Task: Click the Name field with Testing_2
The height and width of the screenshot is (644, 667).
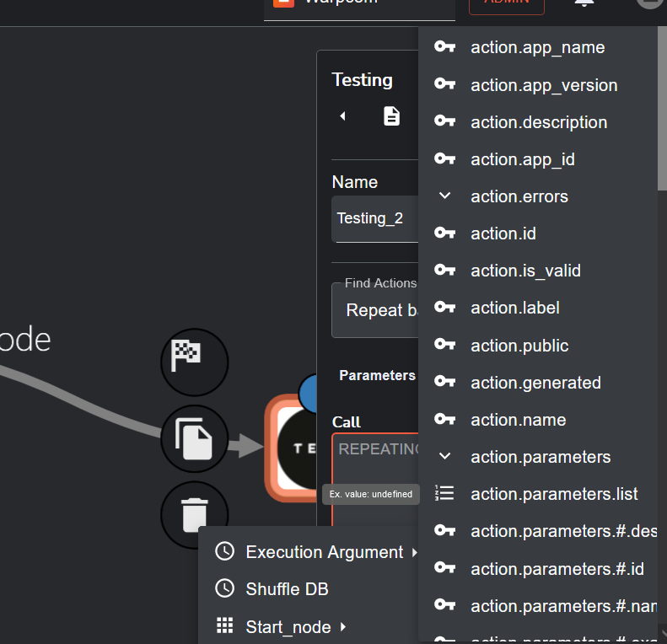Action: 374,219
